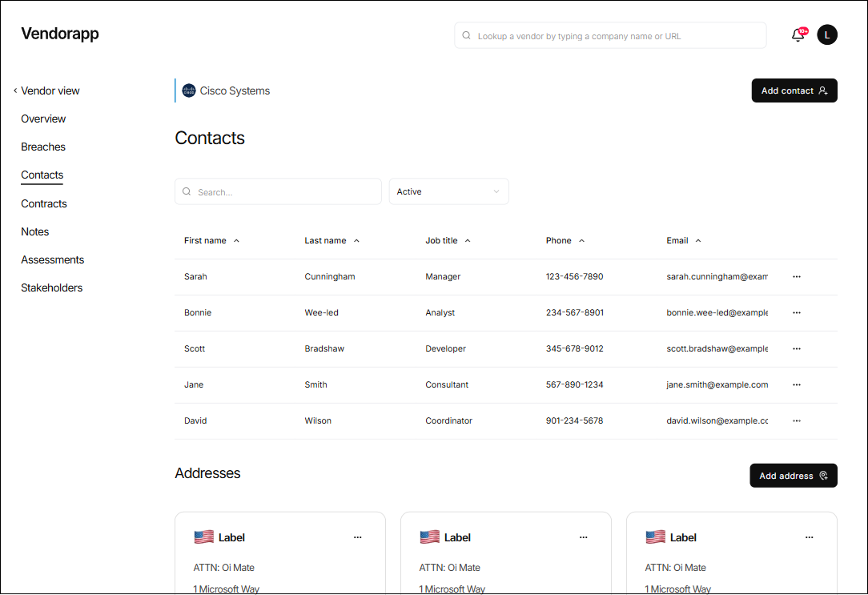Click the Manager job title cell
Viewport: 868px width, 595px height.
[x=443, y=277]
